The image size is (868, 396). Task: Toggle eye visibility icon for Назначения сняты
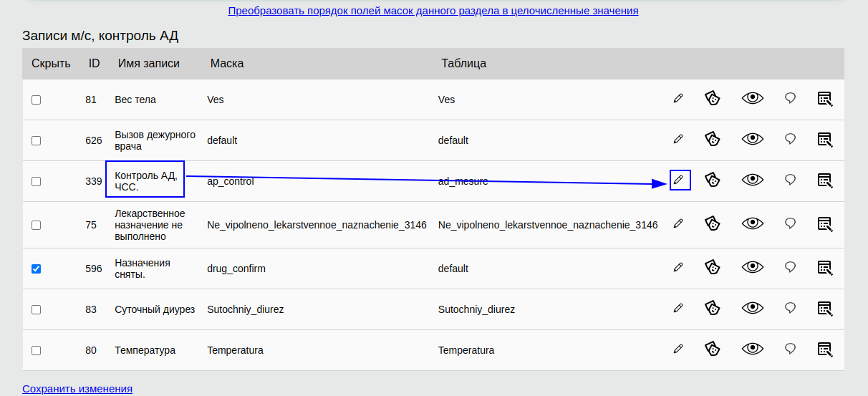(753, 267)
